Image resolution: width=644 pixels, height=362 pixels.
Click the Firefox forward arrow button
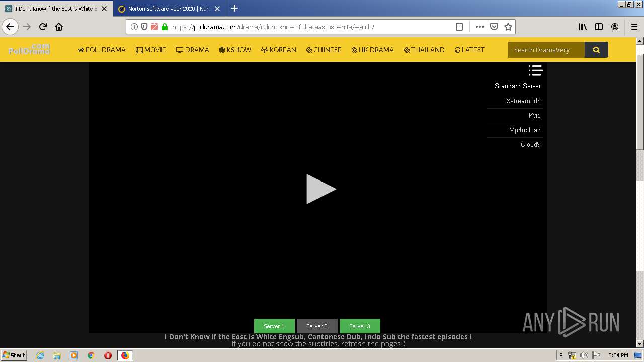coord(27,27)
